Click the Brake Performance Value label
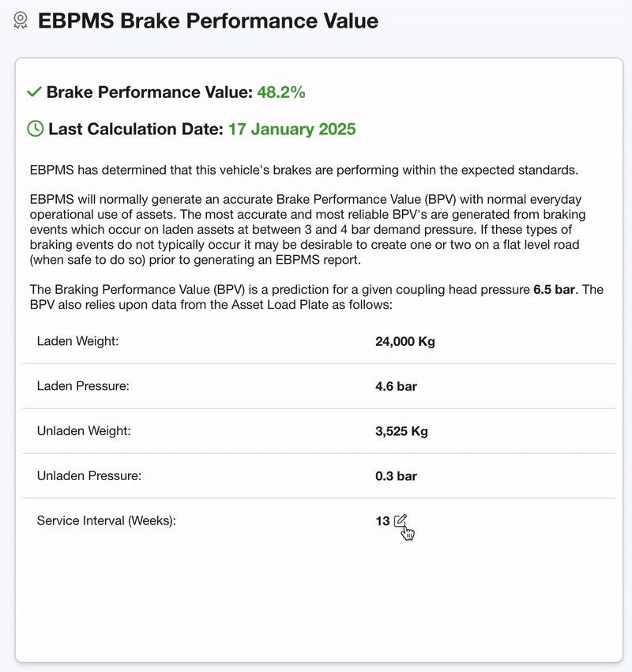This screenshot has width=632, height=672. [x=149, y=92]
